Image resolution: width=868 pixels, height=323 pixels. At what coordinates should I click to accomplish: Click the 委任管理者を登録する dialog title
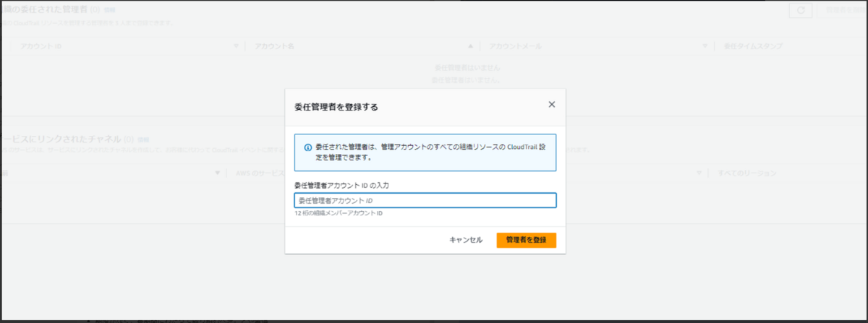336,107
